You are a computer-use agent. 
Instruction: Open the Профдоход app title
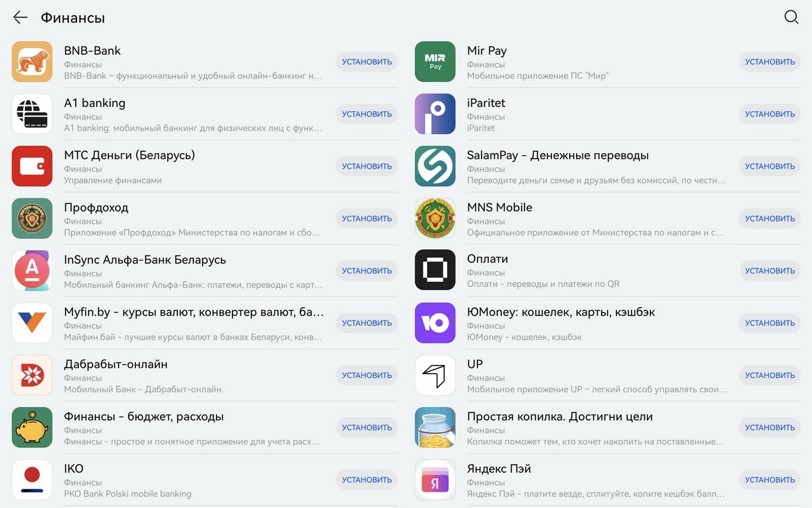point(96,207)
